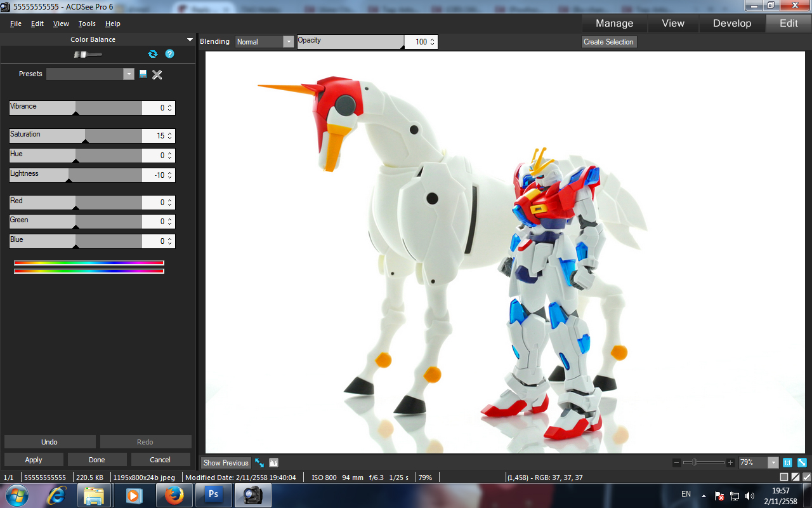Image resolution: width=812 pixels, height=508 pixels.
Task: Open the volume control in the tray
Action: [750, 496]
